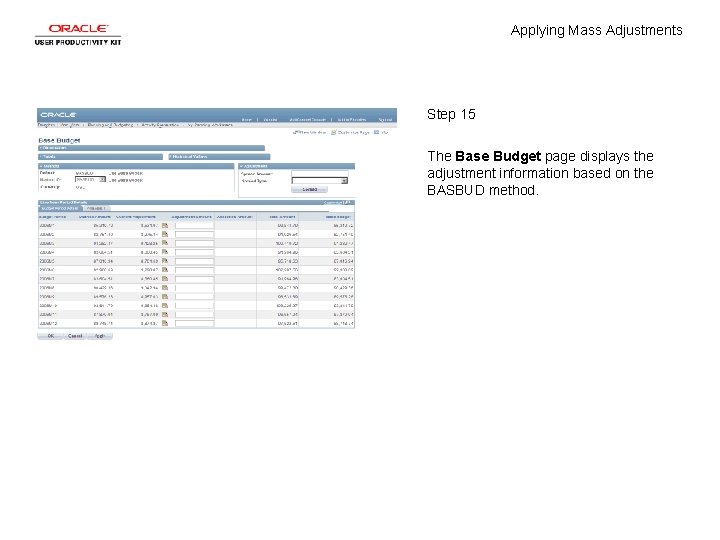This screenshot has height=540, width=720.
Task: Click the Home link in the Oracle header
Action: click(247, 119)
